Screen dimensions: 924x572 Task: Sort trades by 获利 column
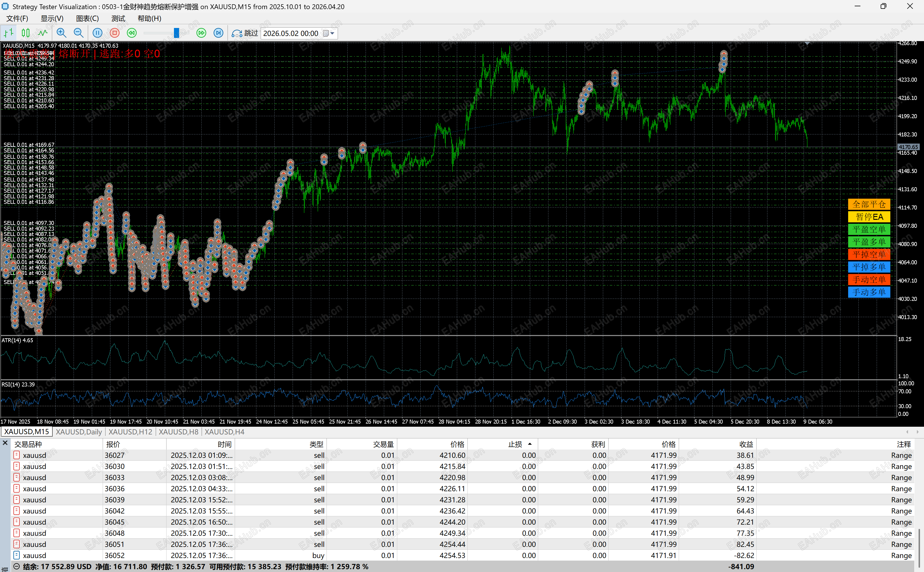click(x=573, y=444)
